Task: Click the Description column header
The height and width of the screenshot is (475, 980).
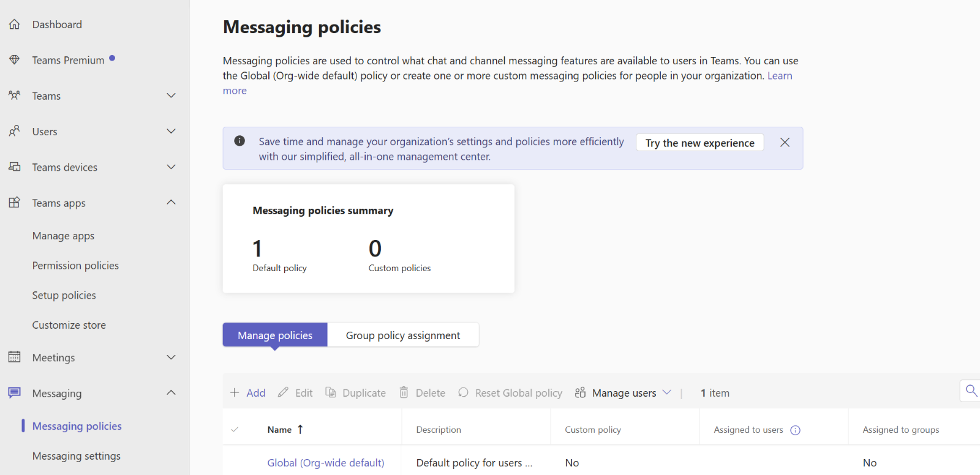Action: [x=439, y=430]
